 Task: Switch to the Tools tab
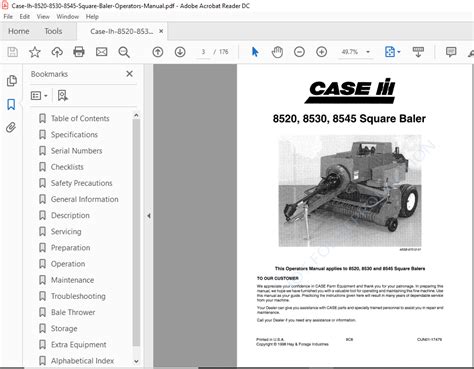[x=53, y=31]
